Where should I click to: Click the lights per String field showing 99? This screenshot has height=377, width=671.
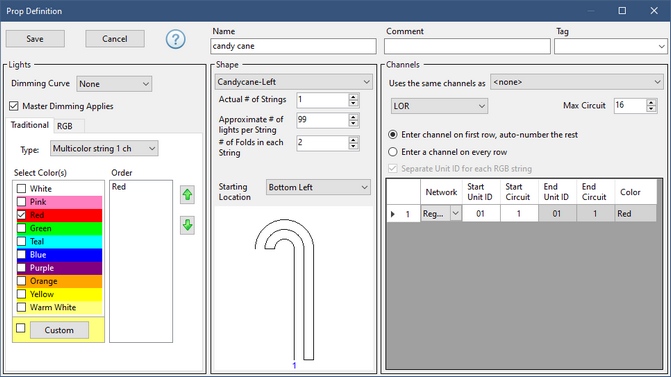(x=322, y=120)
